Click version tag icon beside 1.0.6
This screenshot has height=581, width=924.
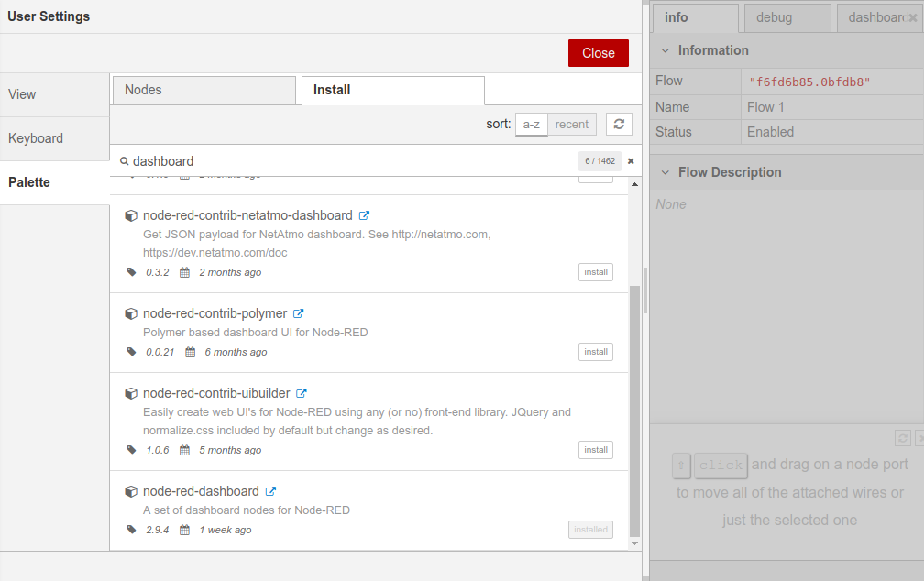pos(131,450)
